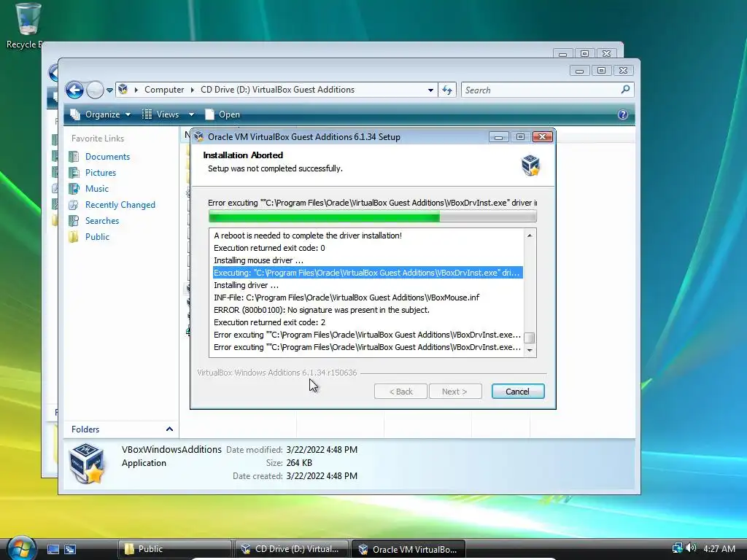Select Computer in the address breadcrumb
Screen dimensions: 747x560
click(x=164, y=90)
